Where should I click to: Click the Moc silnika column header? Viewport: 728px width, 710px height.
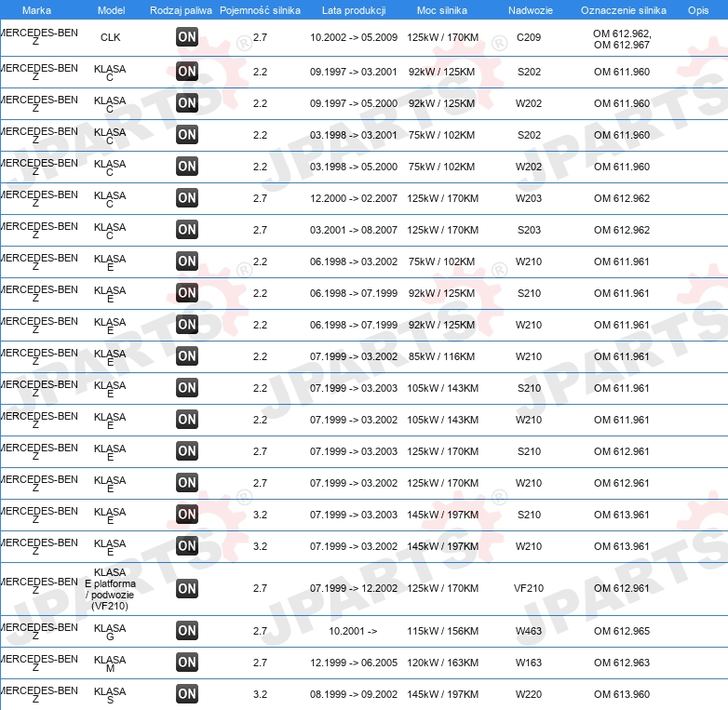[x=442, y=10]
